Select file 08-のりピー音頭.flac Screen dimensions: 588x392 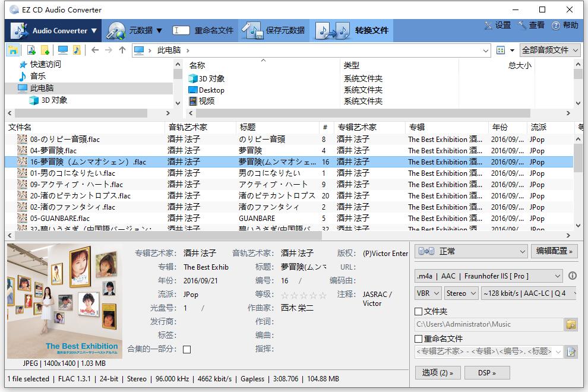65,139
